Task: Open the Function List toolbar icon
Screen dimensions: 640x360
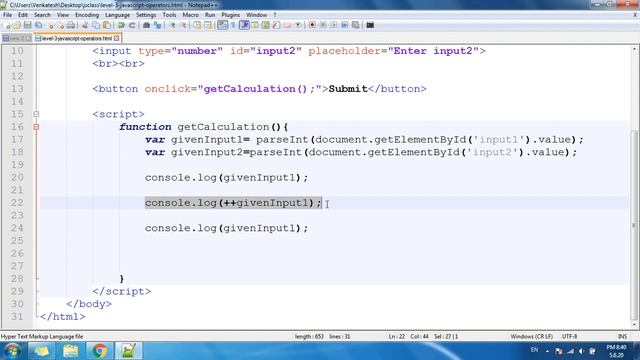Action: point(276,25)
